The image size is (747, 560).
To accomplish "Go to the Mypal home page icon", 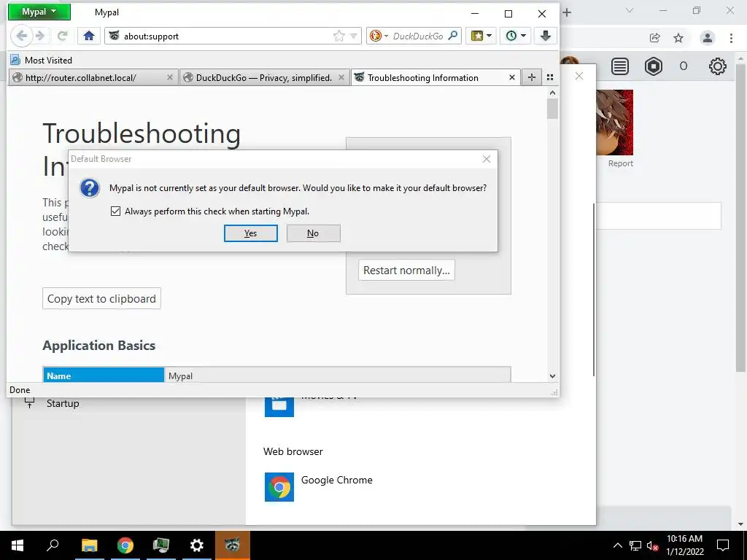I will click(89, 36).
